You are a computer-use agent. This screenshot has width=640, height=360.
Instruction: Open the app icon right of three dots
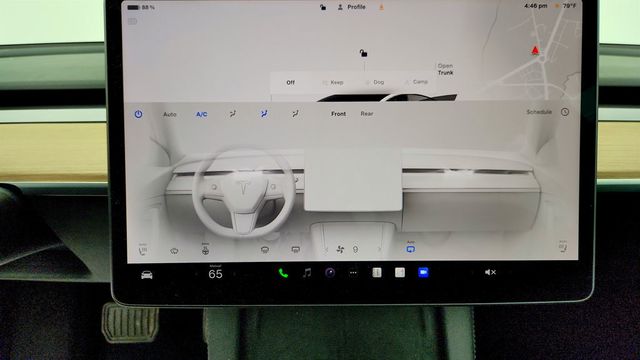377,272
